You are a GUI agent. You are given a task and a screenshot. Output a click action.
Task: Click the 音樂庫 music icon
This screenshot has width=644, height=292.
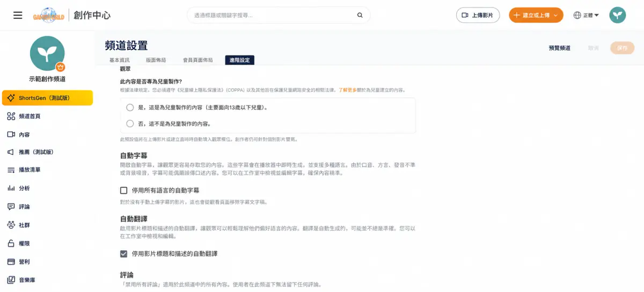pyautogui.click(x=11, y=280)
